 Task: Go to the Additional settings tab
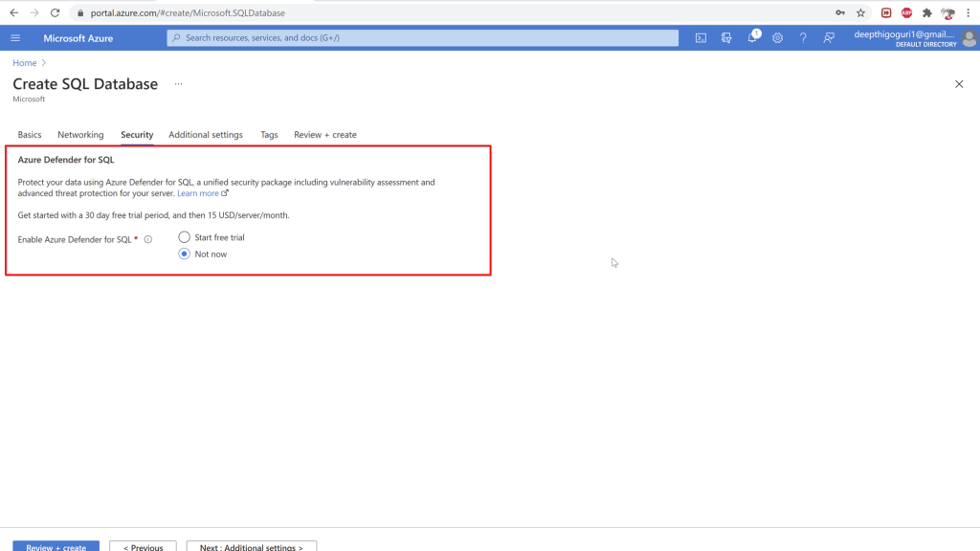(x=206, y=135)
